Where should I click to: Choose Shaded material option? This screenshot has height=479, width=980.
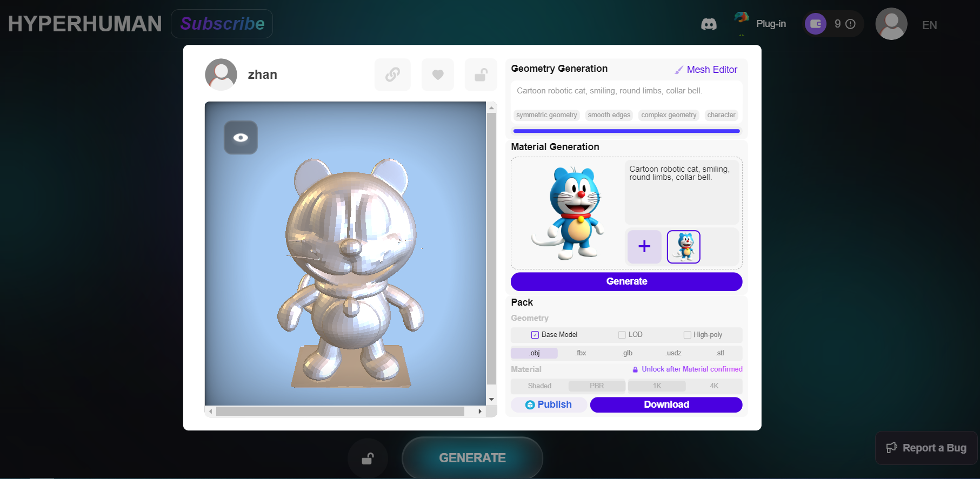(539, 386)
